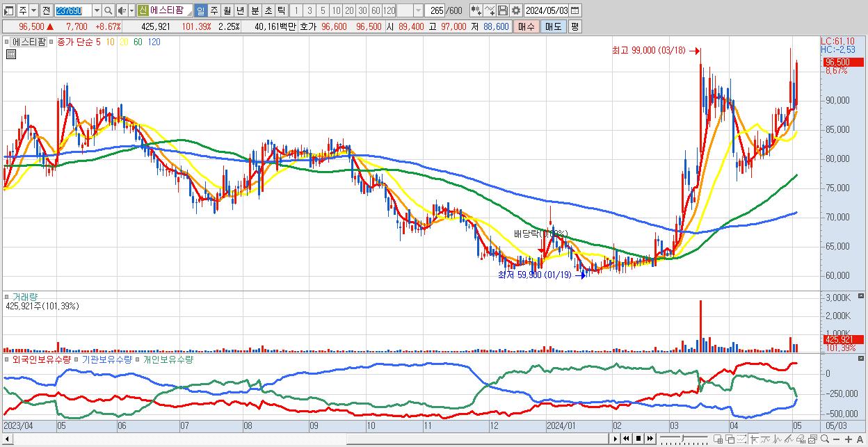Click the bottom-bar icon with two overlapping windows
This screenshot has height=447, width=868.
tap(730, 439)
